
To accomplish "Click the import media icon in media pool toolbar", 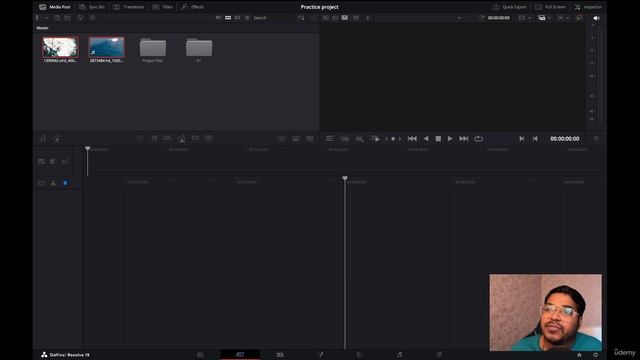I will 57,18.
